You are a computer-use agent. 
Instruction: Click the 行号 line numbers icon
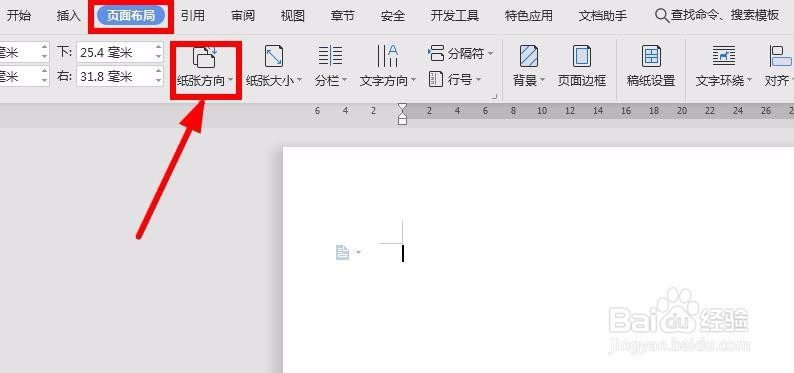(435, 79)
